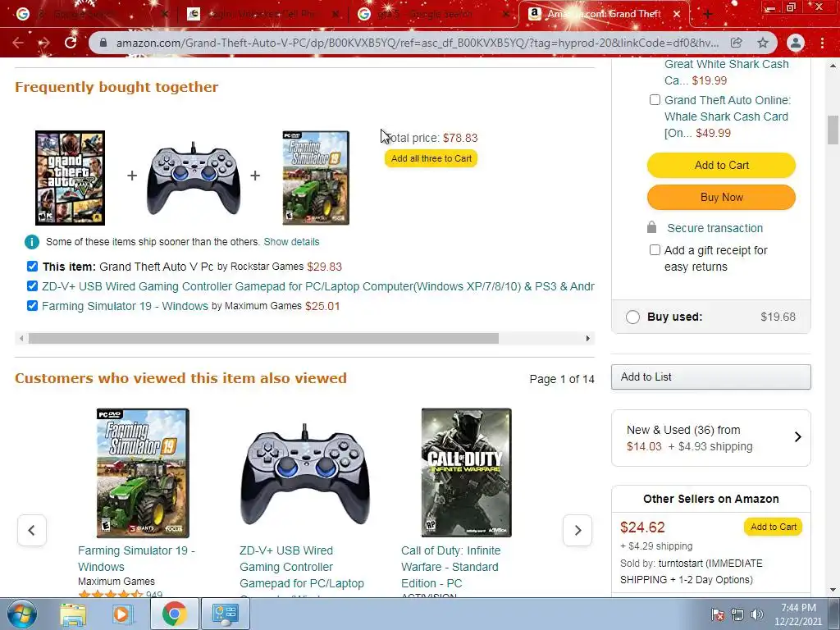This screenshot has width=840, height=630.
Task: Switch to Unlocked Cell Phones tab
Action: [x=262, y=15]
